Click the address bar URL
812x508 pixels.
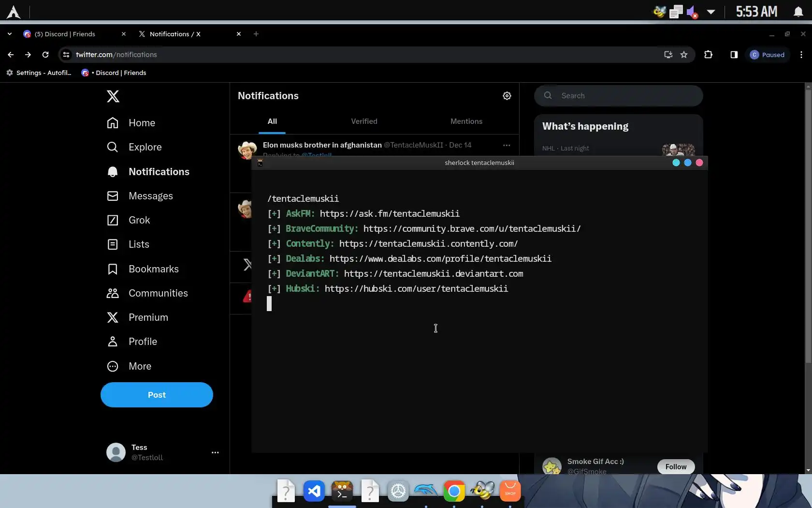pos(116,55)
